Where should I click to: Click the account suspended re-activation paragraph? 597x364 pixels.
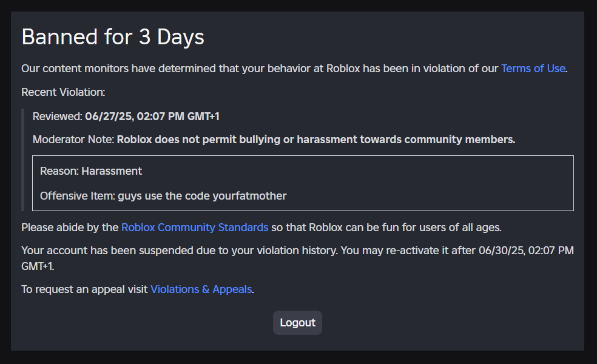pyautogui.click(x=297, y=258)
